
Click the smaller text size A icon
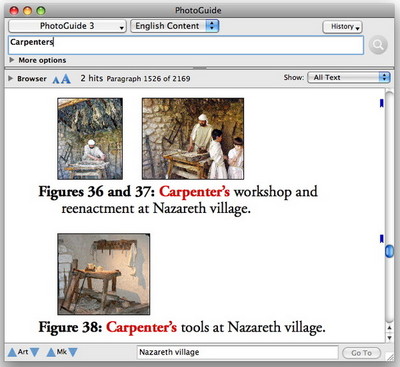(56, 80)
